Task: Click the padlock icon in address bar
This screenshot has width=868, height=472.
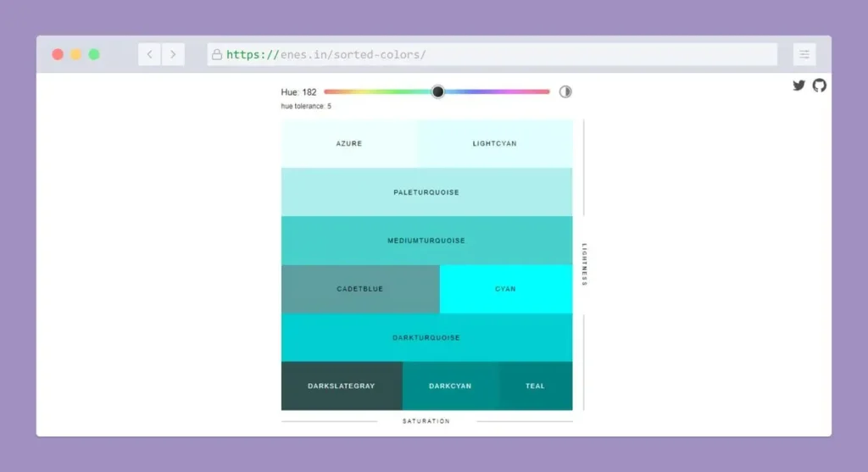Action: [x=217, y=54]
